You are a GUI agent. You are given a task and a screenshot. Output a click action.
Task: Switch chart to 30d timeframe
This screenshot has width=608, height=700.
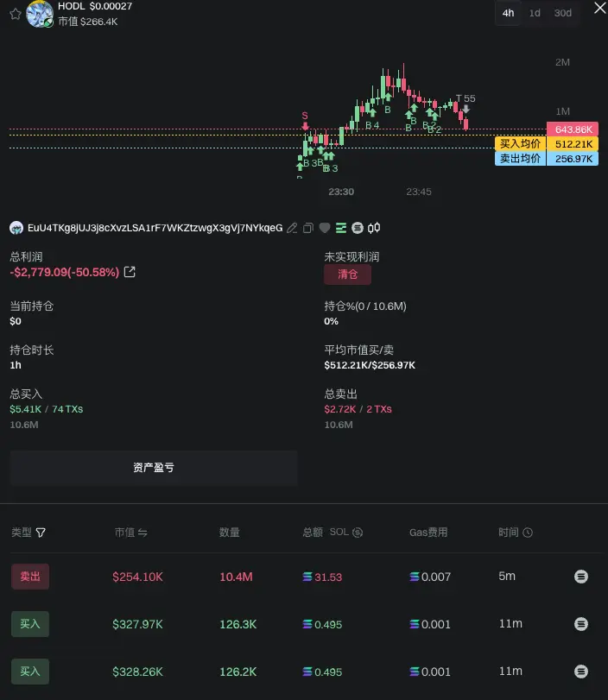point(563,13)
